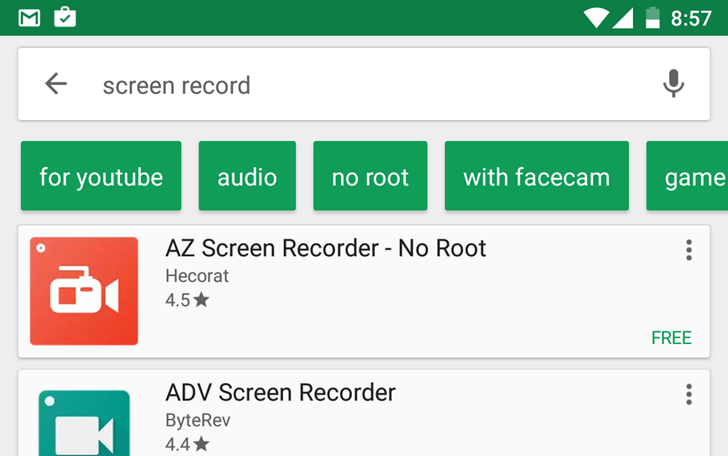Open the AZ Screen Recorder - No Root title
The width and height of the screenshot is (728, 456).
[x=326, y=248]
